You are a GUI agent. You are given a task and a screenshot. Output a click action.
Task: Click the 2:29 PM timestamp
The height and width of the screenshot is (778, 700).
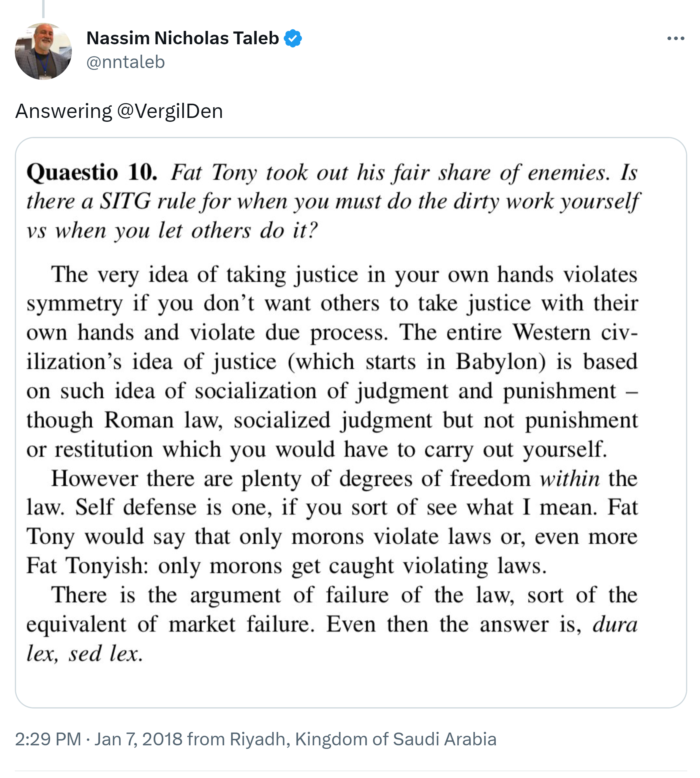tap(48, 739)
